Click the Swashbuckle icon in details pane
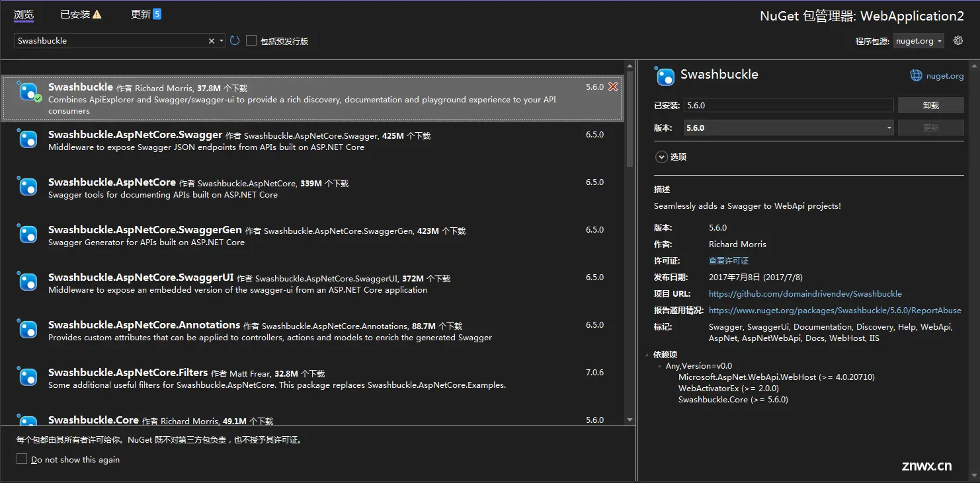Viewport: 980px width, 483px height. coord(665,76)
